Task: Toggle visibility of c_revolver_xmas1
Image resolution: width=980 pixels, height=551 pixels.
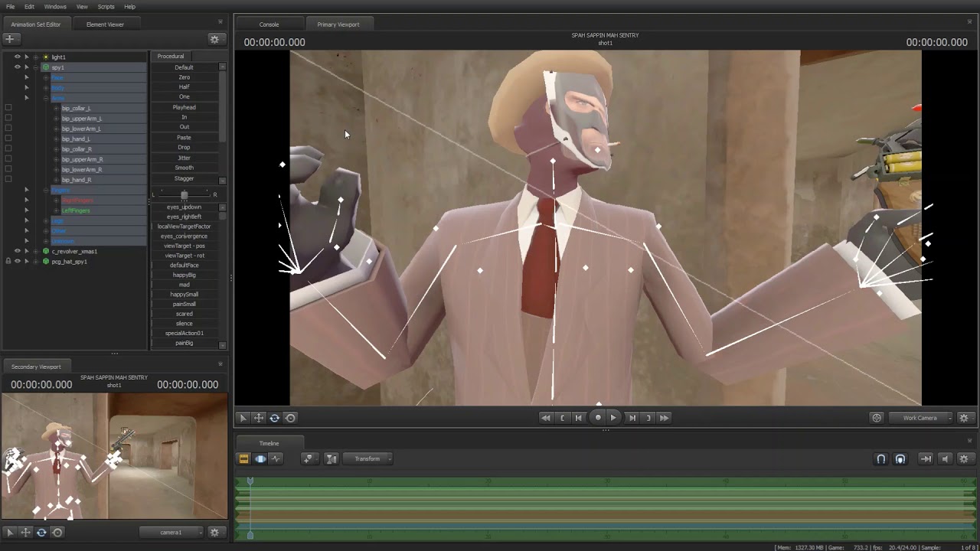Action: [x=18, y=251]
